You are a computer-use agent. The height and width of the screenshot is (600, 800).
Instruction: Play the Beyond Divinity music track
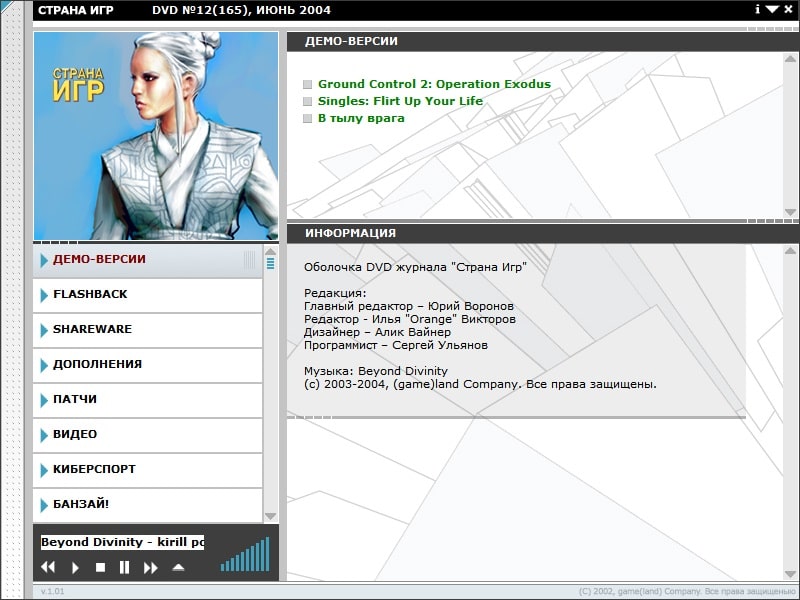pyautogui.click(x=75, y=567)
